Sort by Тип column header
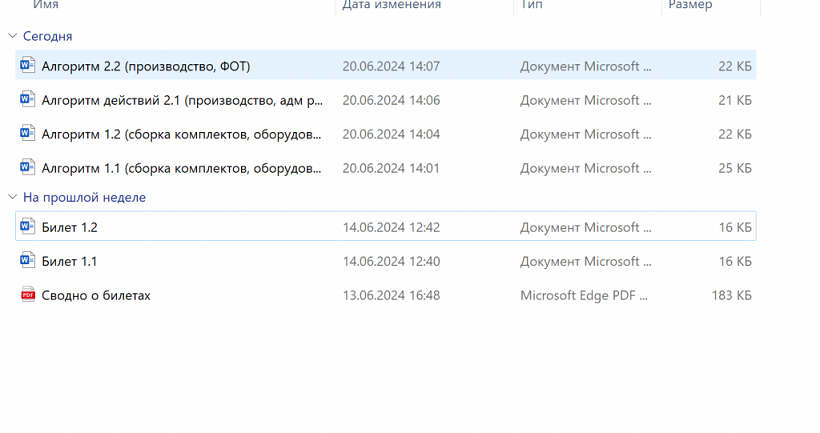 [530, 5]
